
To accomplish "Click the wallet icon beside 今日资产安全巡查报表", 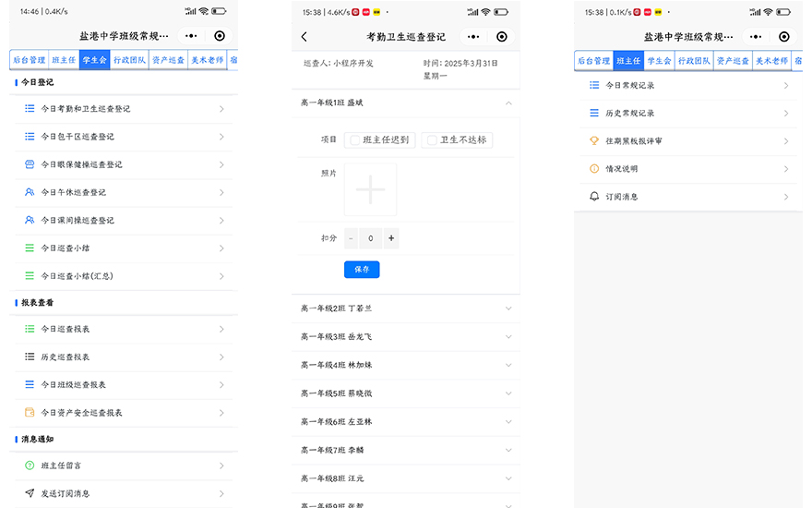I will click(x=30, y=413).
